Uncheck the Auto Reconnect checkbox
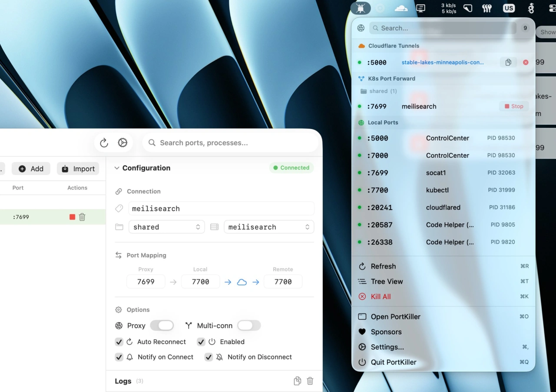 tap(119, 342)
